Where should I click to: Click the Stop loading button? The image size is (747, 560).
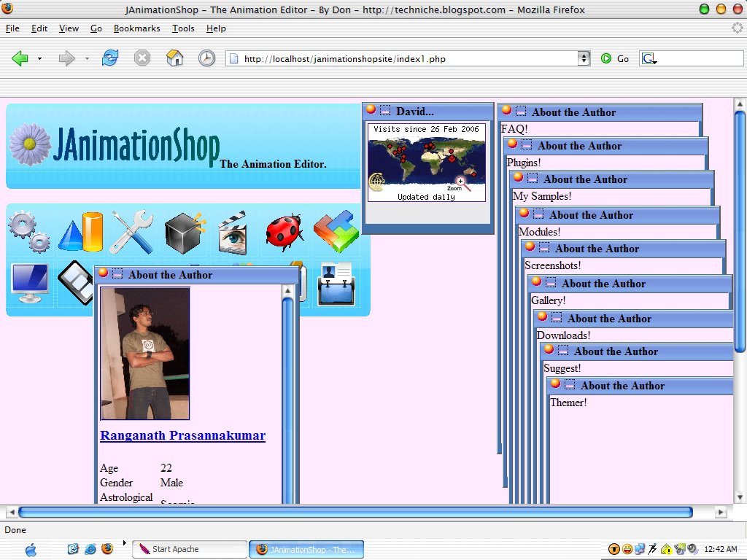(142, 58)
